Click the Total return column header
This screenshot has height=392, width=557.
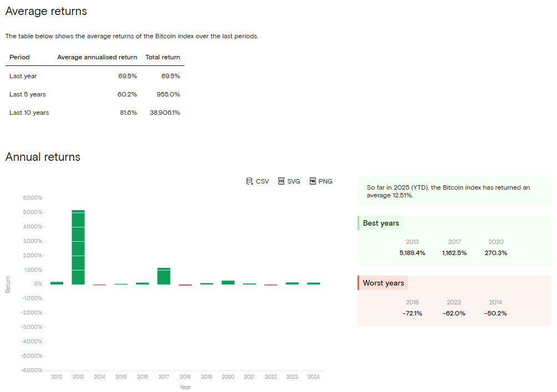click(162, 57)
